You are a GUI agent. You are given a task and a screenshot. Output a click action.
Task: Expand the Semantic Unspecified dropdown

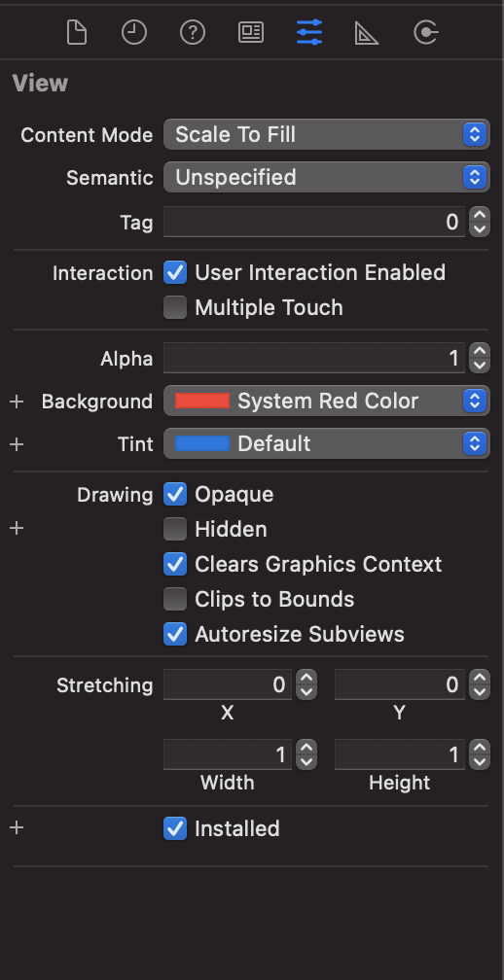pyautogui.click(x=326, y=178)
